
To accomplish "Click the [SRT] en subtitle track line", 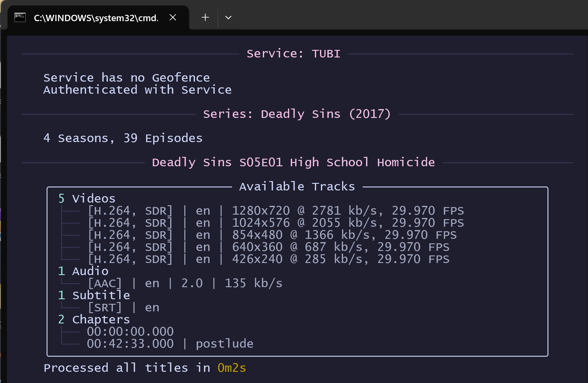I will click(x=123, y=308).
